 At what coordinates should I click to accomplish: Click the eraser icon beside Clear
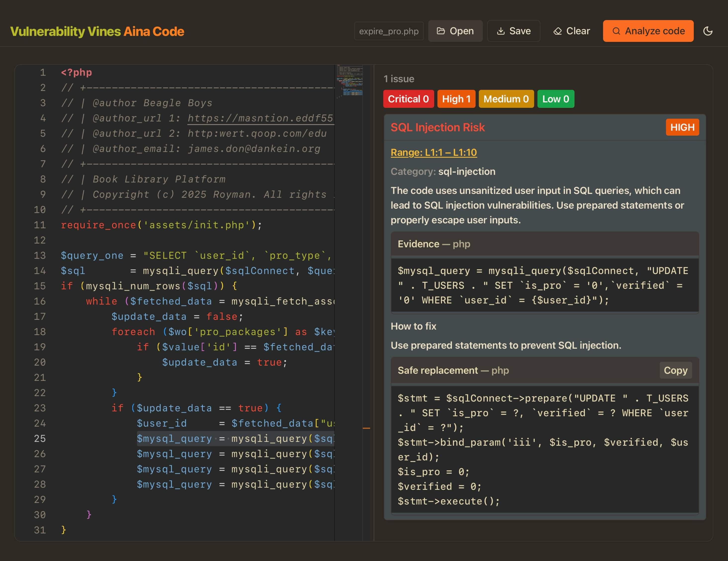[557, 31]
